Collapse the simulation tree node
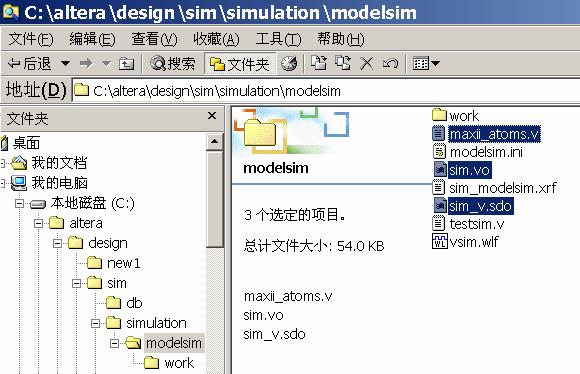The width and height of the screenshot is (580, 374). point(95,323)
